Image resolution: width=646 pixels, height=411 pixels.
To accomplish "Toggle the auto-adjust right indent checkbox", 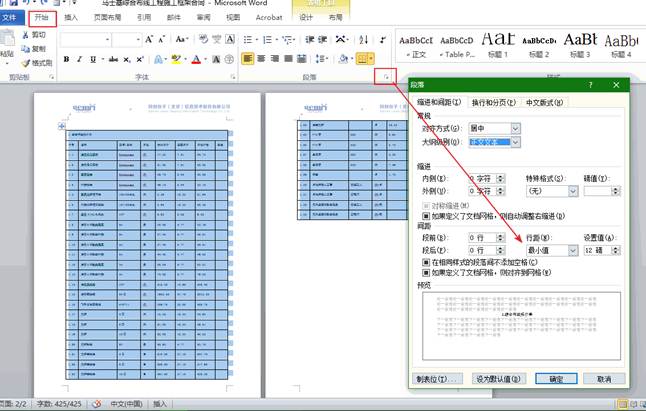I will (x=426, y=215).
